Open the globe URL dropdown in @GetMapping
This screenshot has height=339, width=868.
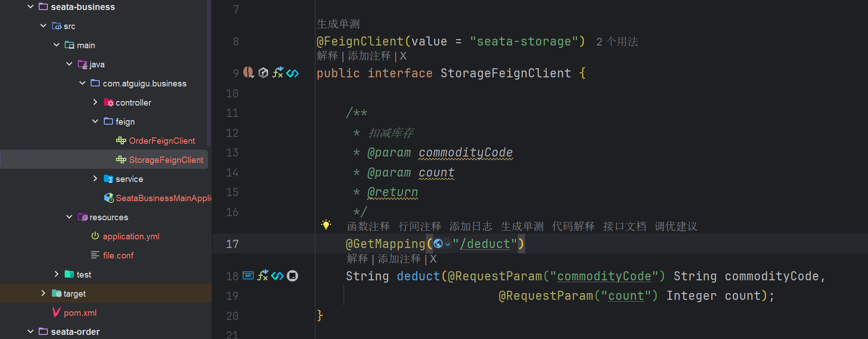click(442, 244)
